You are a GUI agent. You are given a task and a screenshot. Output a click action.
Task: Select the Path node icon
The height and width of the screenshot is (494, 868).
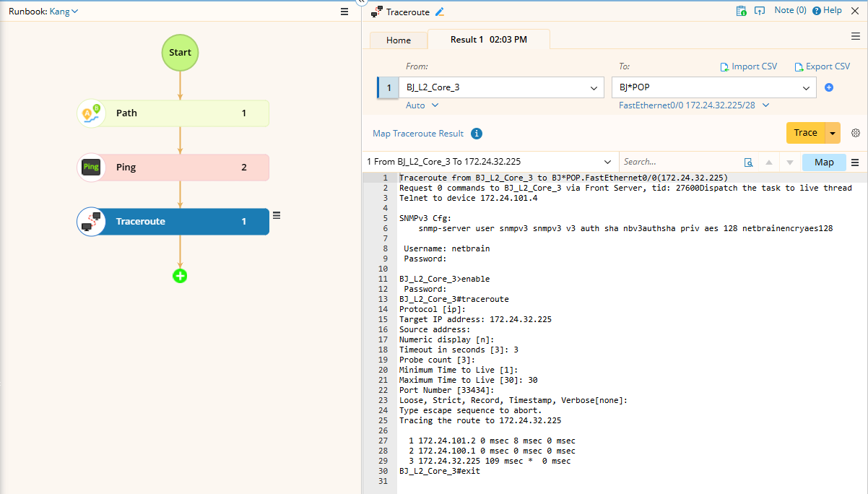[91, 113]
